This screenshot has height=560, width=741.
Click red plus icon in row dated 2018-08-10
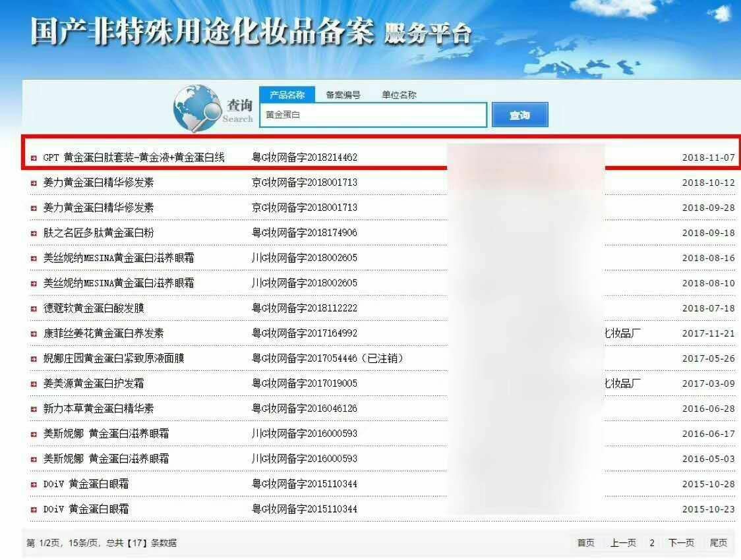click(x=34, y=284)
